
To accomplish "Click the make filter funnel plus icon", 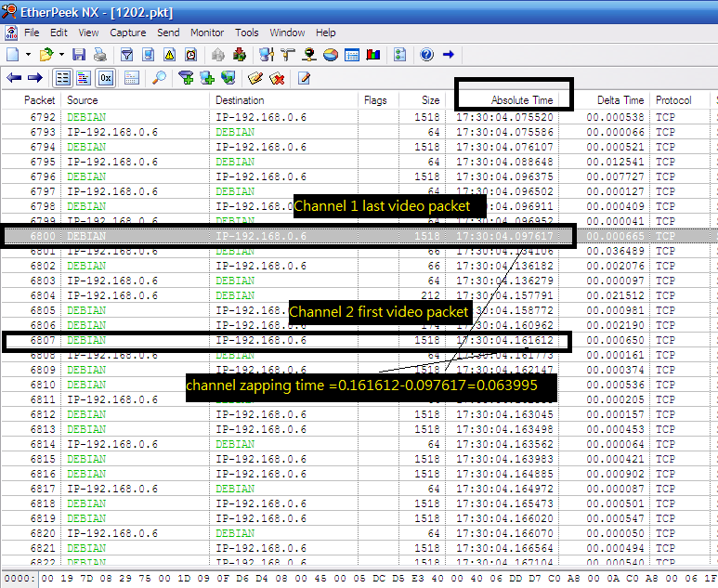I will pyautogui.click(x=186, y=78).
